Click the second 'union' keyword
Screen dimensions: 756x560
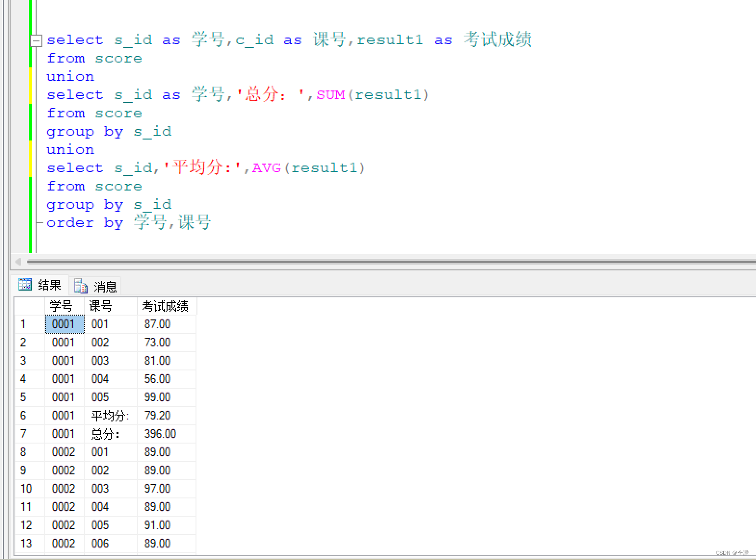pos(70,150)
